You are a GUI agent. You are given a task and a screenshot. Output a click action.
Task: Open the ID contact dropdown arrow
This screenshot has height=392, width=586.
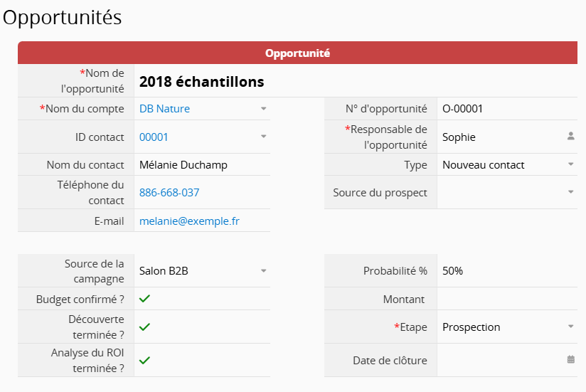tap(263, 137)
